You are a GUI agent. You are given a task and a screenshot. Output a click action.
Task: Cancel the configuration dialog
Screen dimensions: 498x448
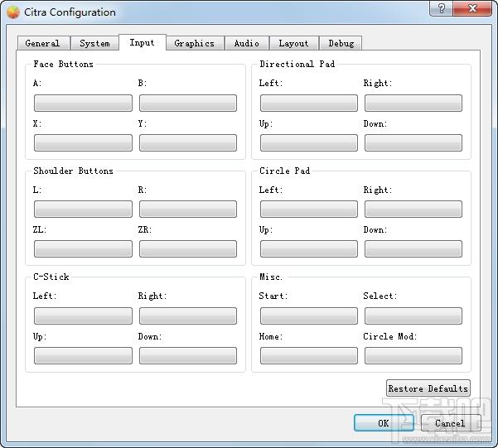451,422
